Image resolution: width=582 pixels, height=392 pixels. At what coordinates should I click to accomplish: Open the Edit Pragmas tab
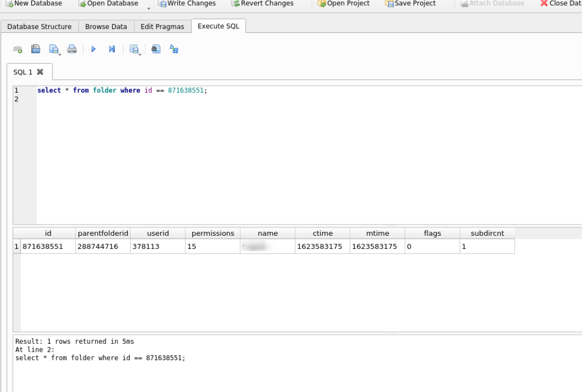pos(164,26)
